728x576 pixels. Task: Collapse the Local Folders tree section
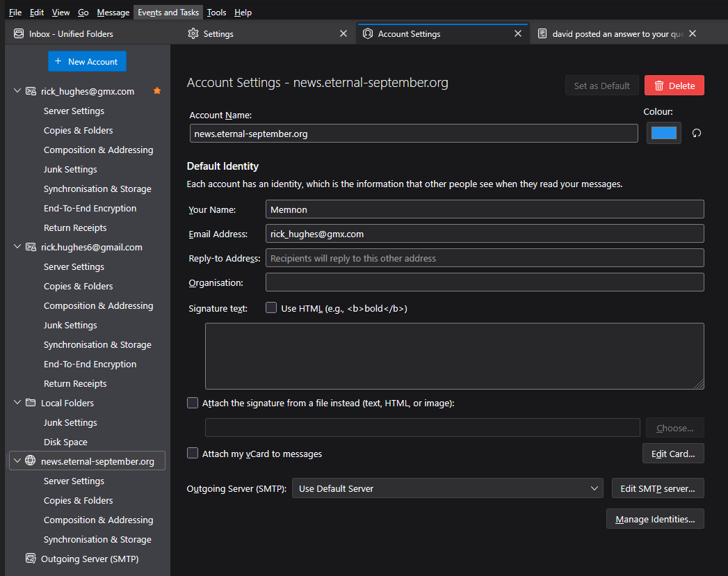pos(17,403)
